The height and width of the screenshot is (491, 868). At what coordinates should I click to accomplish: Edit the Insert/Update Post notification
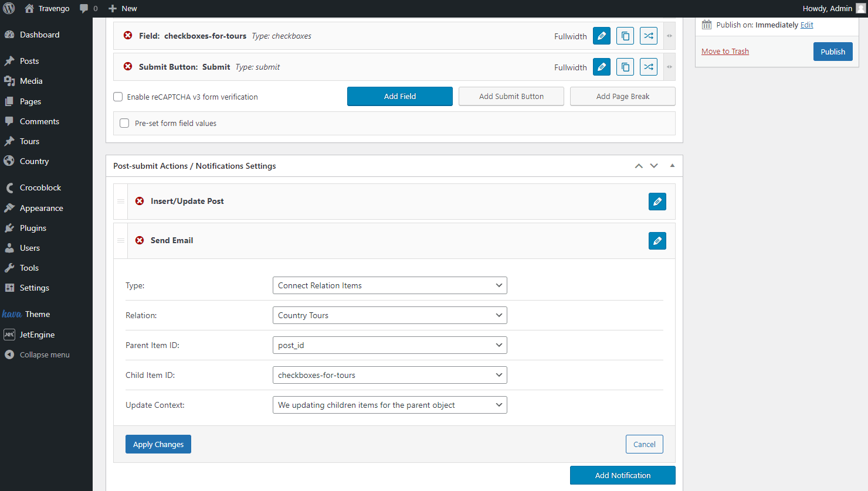coord(657,202)
